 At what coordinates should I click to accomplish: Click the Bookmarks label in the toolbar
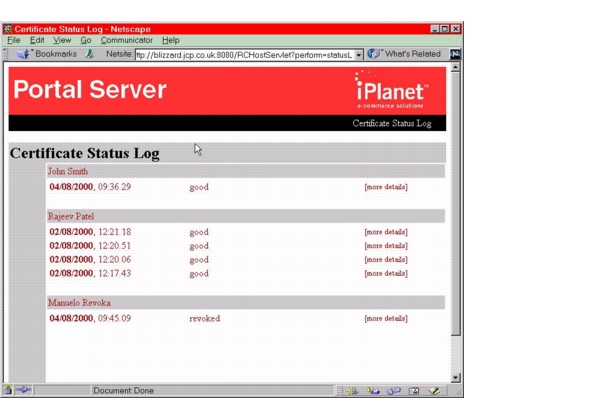[56, 54]
